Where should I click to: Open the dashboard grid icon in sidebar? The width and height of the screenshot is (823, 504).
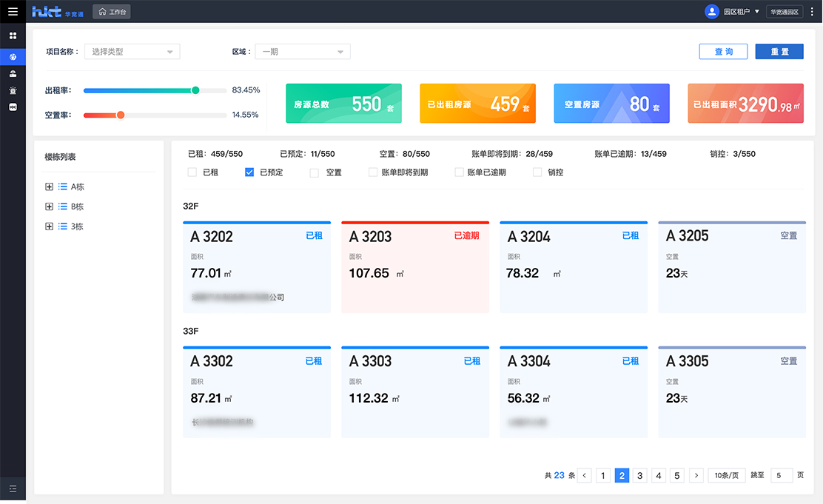13,36
